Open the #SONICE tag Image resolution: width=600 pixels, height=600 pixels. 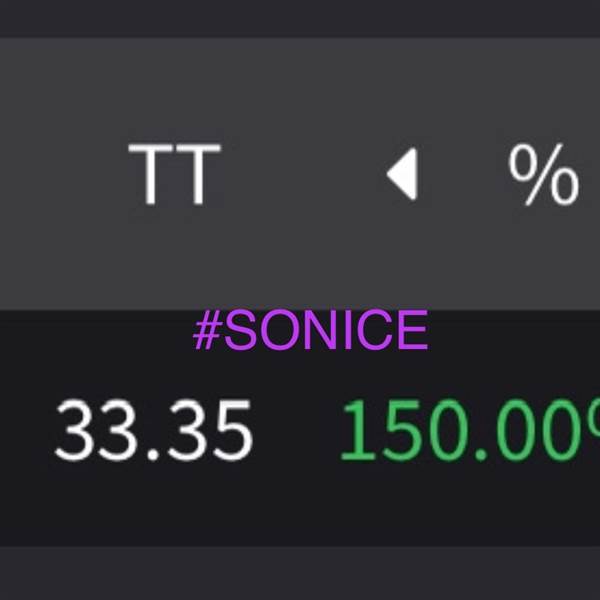310,331
